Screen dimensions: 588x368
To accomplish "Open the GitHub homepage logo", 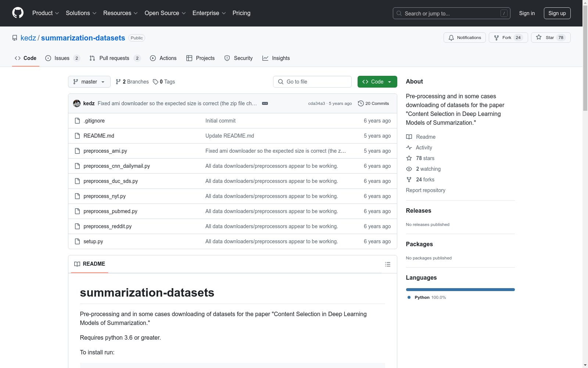I will 18,13.
